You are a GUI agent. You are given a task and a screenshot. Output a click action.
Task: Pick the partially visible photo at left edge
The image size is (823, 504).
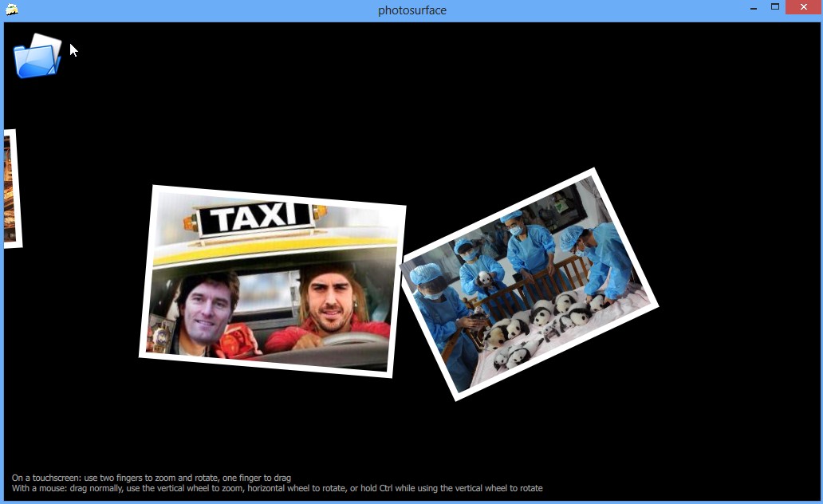[x=10, y=190]
